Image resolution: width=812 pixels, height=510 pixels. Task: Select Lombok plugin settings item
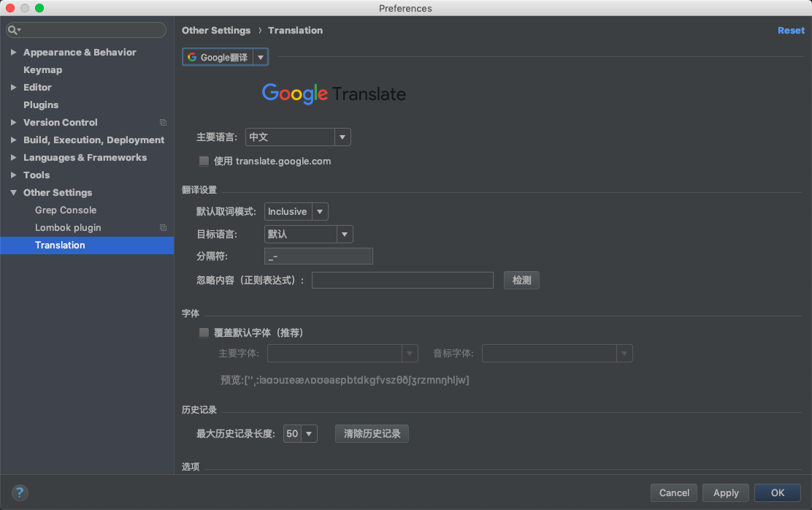68,227
